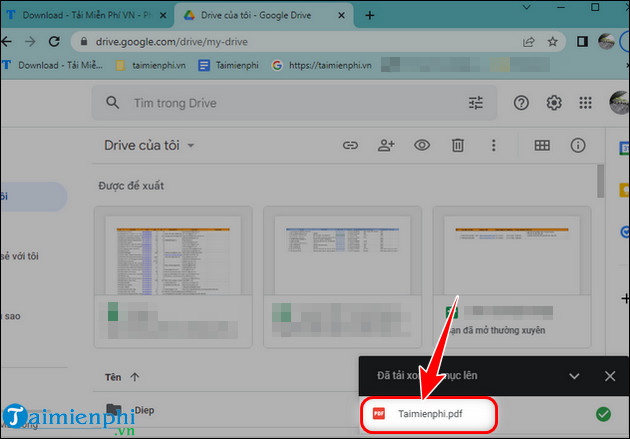Image resolution: width=630 pixels, height=439 pixels.
Task: Close the Google Drive browser tab
Action: point(341,15)
